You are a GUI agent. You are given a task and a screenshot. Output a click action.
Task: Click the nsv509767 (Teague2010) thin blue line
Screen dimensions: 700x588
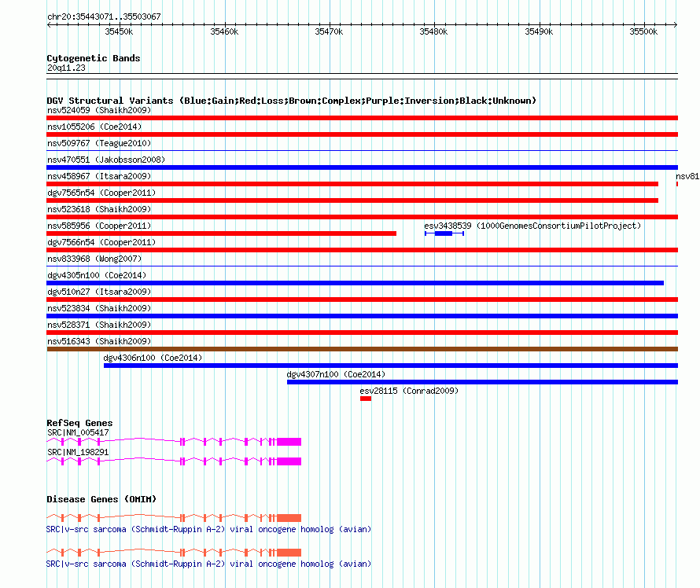point(362,151)
